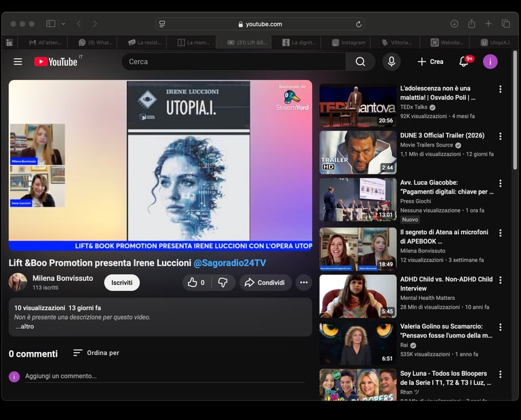Share the video using Condividi

265,282
